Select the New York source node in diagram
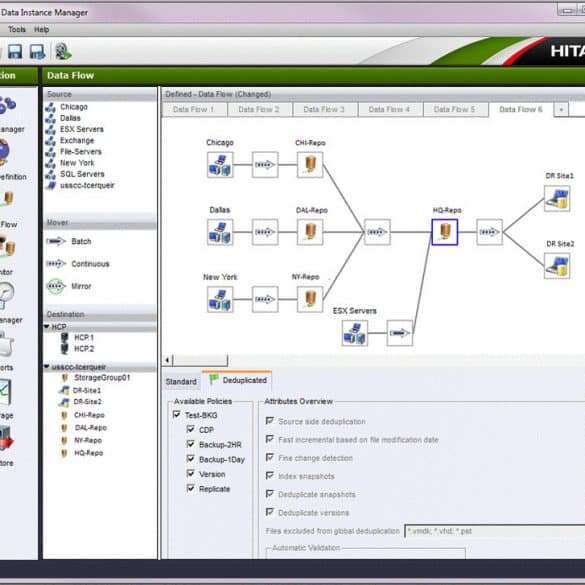The height and width of the screenshot is (585, 585). [220, 299]
